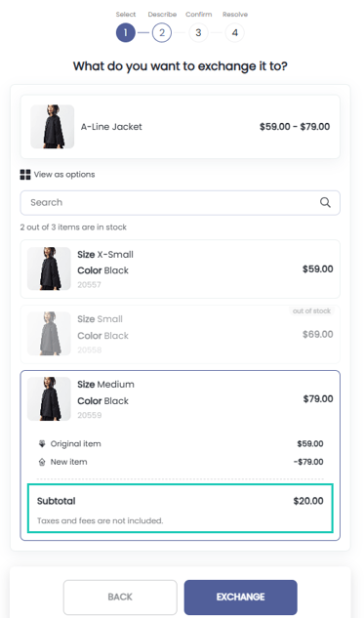The width and height of the screenshot is (364, 618).
Task: Go to step 1 Select circle
Action: click(126, 32)
